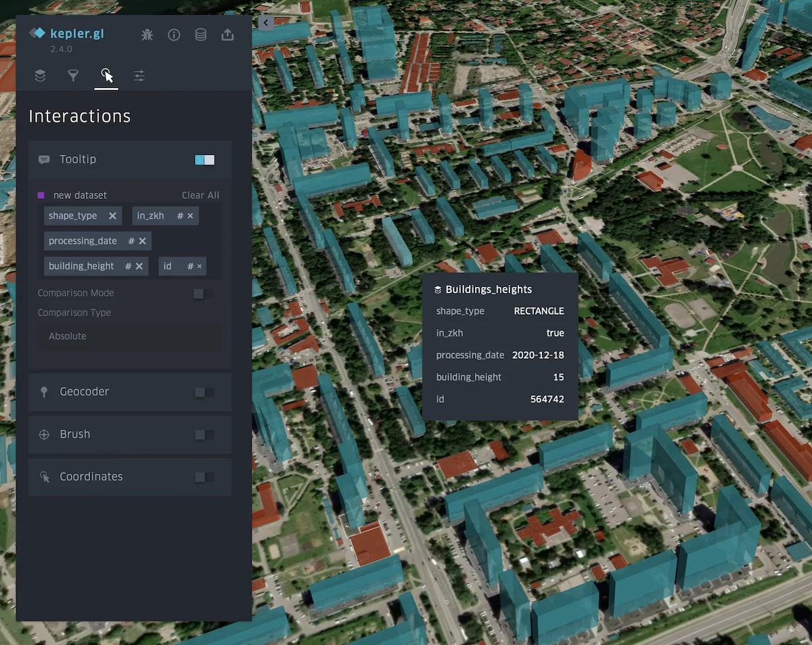Click the Coordinates cursor icon
The image size is (812, 645).
point(45,477)
